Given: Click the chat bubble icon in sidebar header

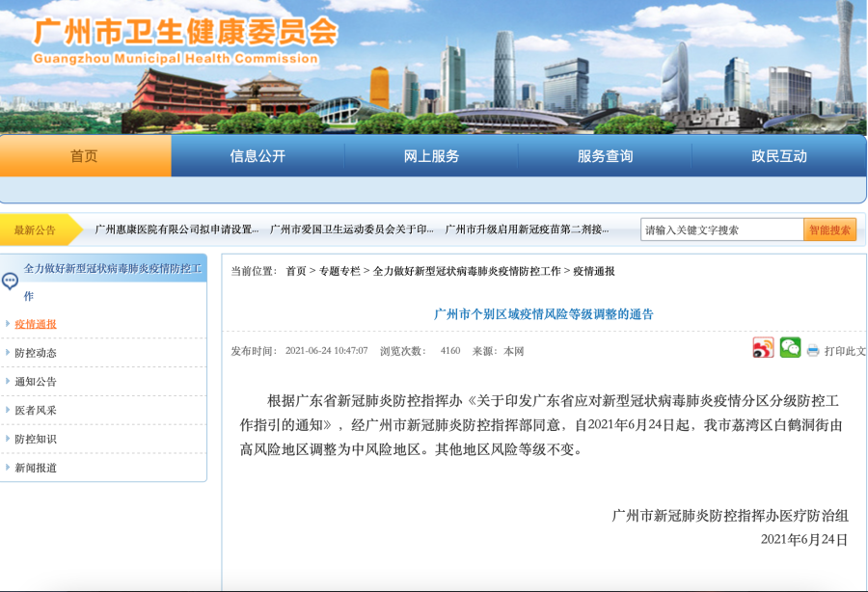Looking at the screenshot, I should [x=11, y=282].
